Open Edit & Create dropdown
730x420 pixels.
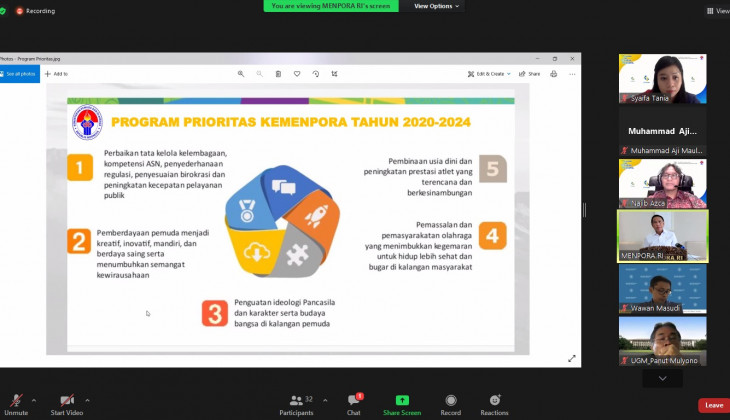[x=489, y=74]
